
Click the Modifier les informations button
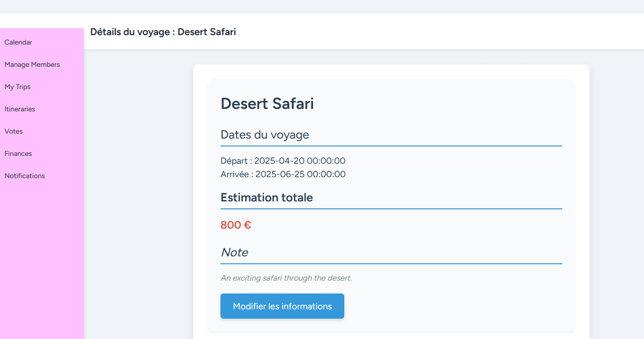(x=282, y=306)
